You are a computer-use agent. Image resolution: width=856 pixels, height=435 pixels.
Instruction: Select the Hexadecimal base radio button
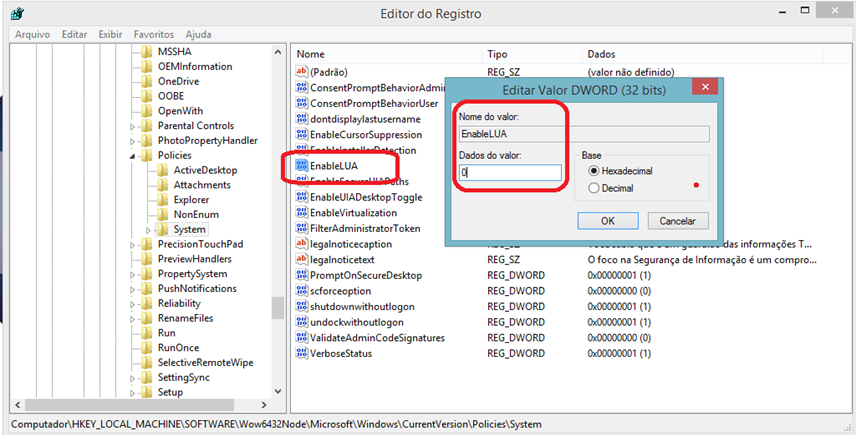(x=594, y=171)
